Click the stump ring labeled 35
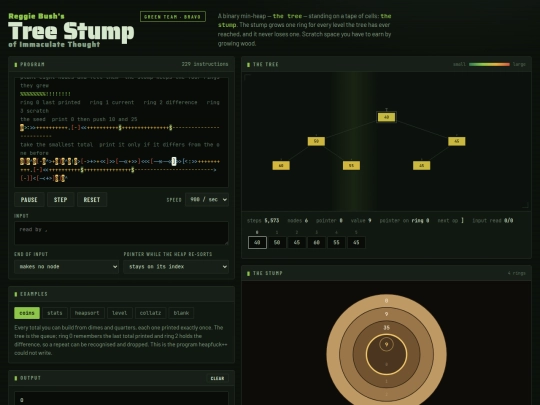This screenshot has height=405, width=540. pyautogui.click(x=386, y=328)
